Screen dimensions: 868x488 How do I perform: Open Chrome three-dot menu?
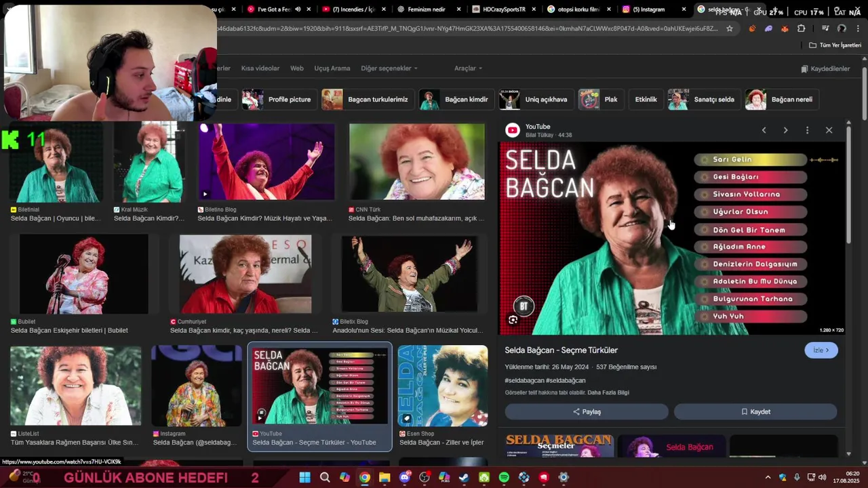point(859,28)
